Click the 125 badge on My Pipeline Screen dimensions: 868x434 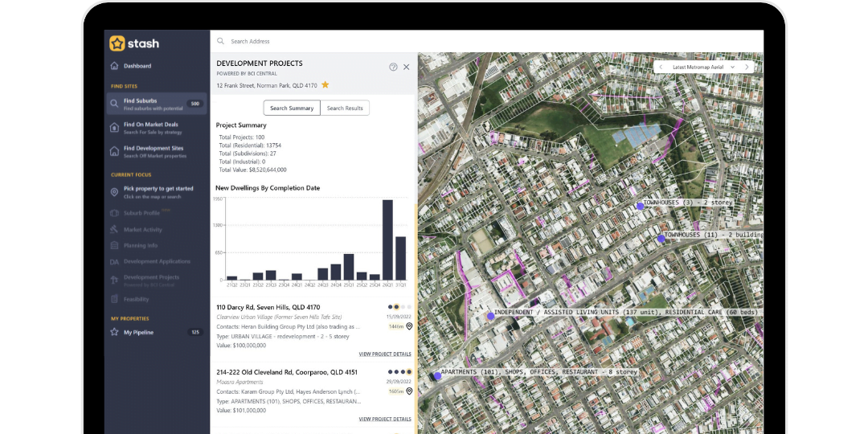click(x=194, y=332)
